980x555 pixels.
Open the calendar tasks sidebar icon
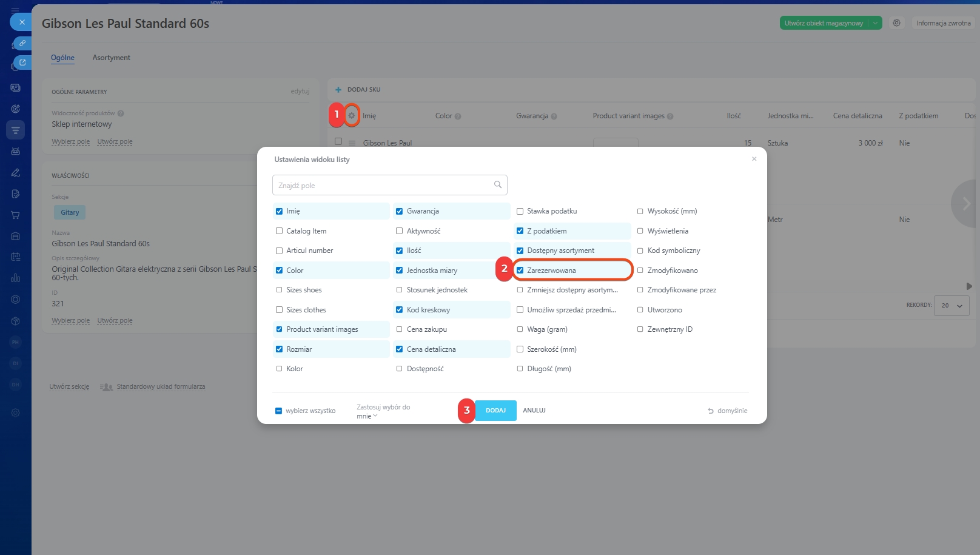pyautogui.click(x=16, y=257)
